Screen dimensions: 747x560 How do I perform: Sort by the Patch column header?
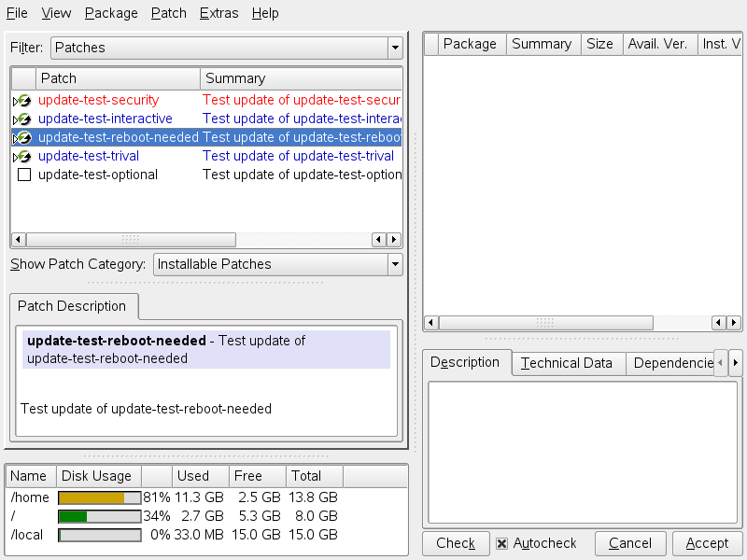[118, 78]
